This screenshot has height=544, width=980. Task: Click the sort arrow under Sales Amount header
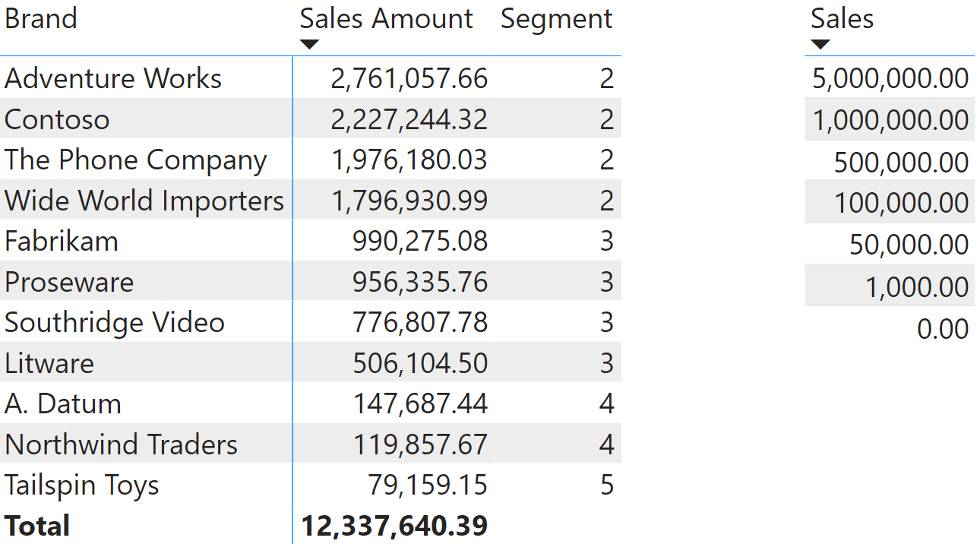(309, 45)
